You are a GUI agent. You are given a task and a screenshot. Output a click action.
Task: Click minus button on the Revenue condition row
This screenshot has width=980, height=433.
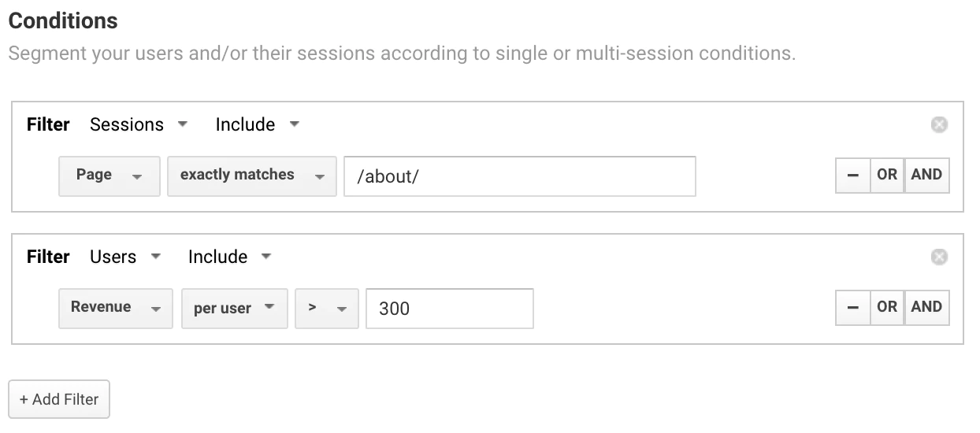click(852, 307)
